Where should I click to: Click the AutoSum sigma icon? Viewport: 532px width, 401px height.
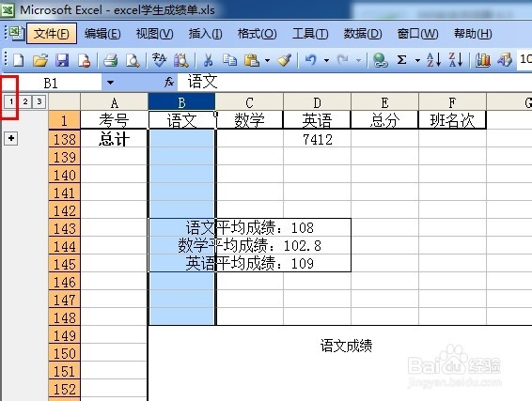pos(401,60)
